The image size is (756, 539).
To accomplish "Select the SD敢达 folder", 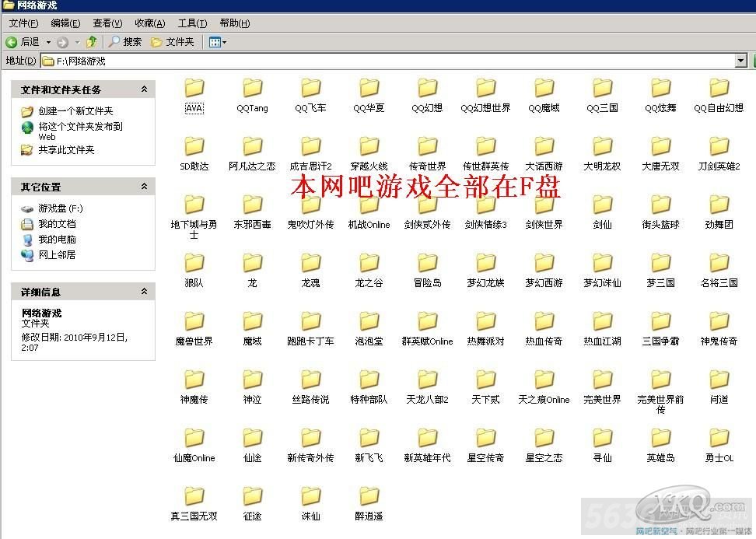I will [x=194, y=154].
